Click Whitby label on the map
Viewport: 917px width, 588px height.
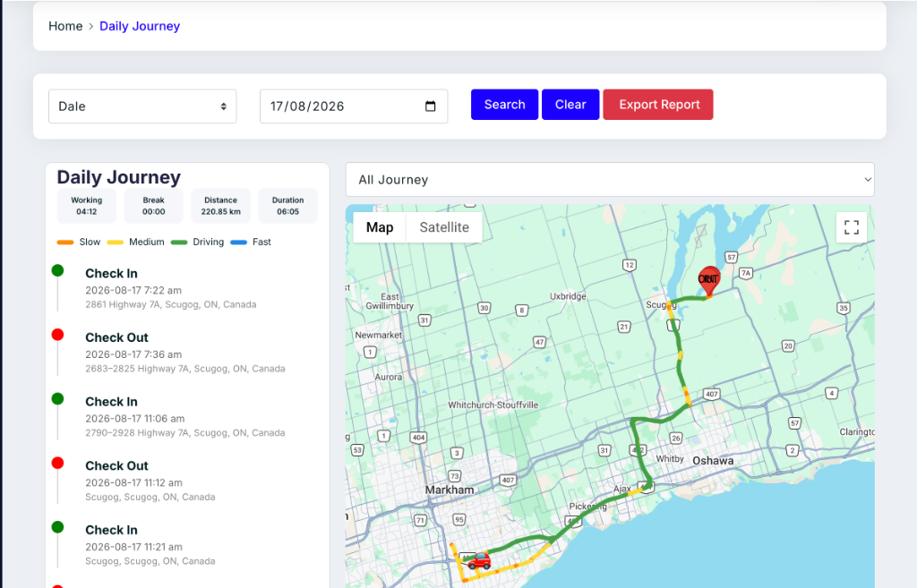click(670, 459)
